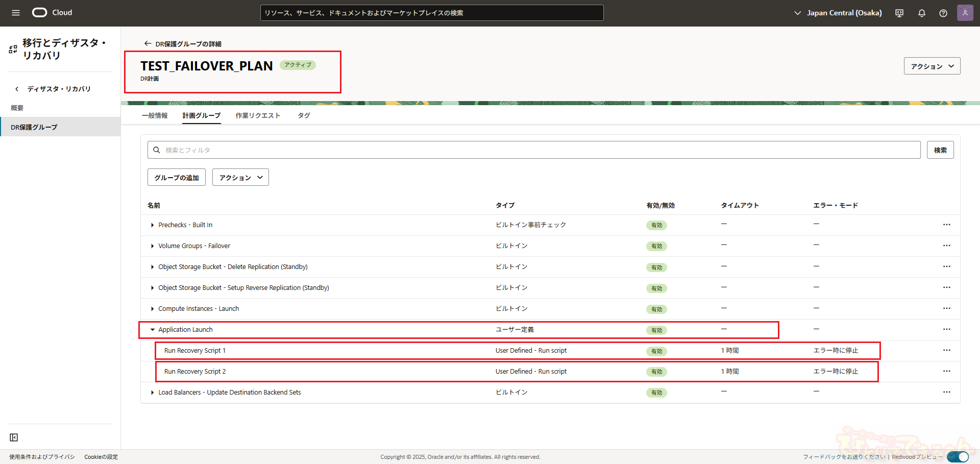The width and height of the screenshot is (980, 464).
Task: Switch to the 一般情報 tab
Action: click(x=155, y=115)
